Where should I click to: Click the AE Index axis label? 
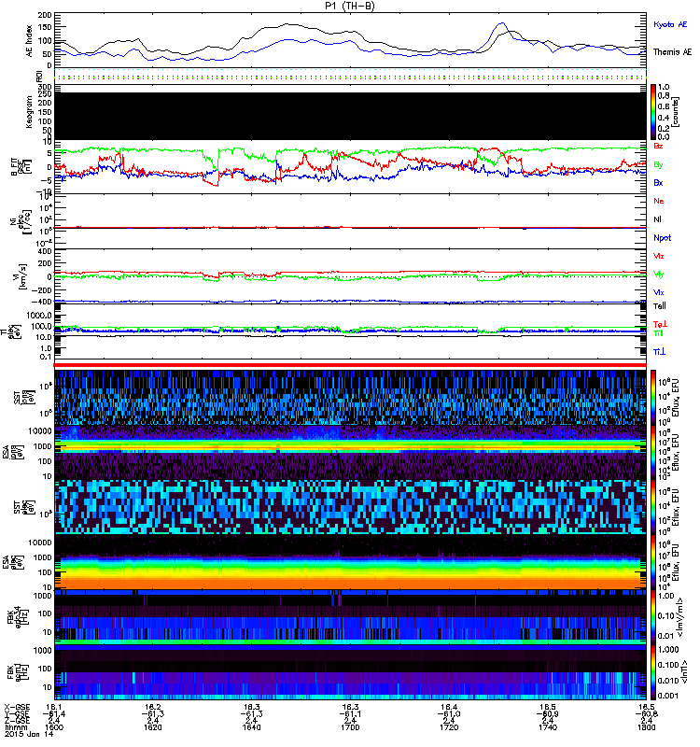[30, 41]
